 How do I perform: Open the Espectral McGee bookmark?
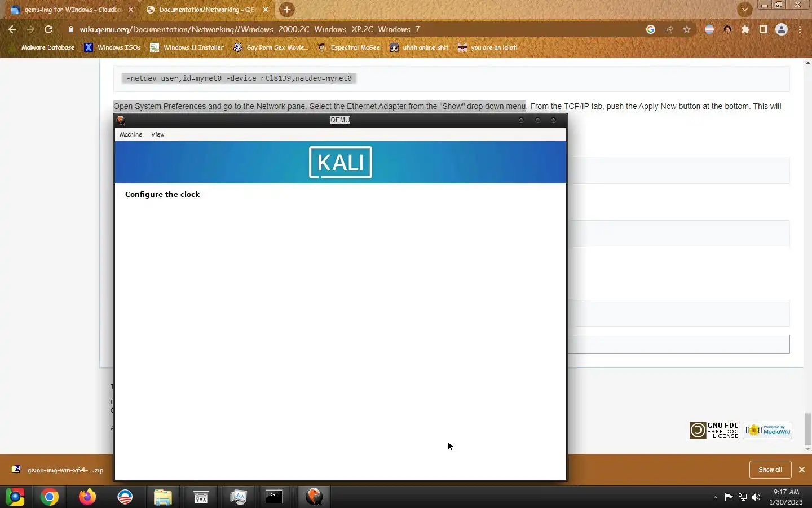[348, 47]
